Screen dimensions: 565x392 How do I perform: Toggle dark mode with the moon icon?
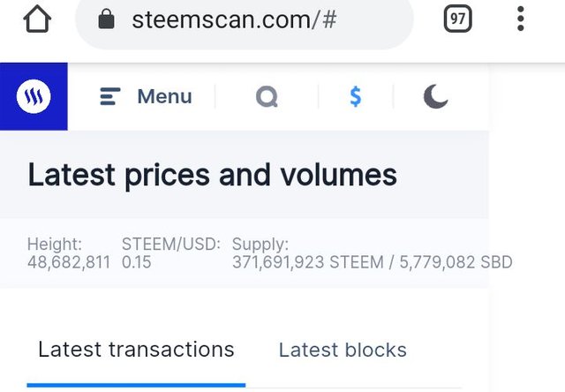(435, 96)
